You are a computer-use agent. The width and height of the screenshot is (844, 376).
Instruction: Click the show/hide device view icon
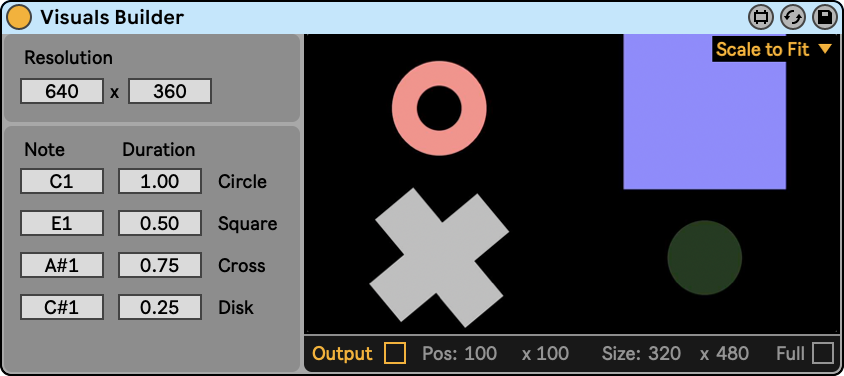(761, 18)
